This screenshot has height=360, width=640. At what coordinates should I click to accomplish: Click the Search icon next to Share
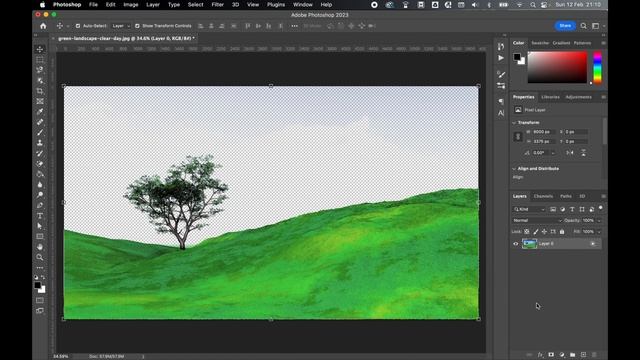coord(584,26)
